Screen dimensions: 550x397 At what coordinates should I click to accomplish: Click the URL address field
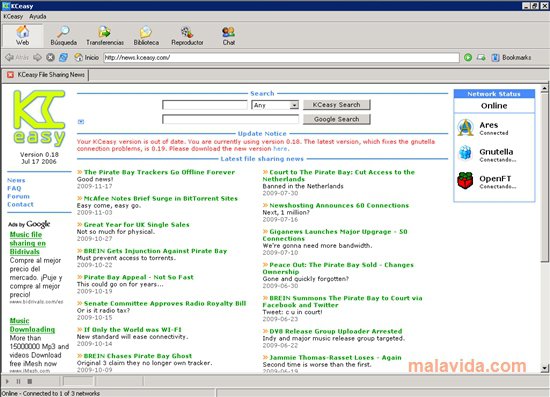tap(281, 58)
